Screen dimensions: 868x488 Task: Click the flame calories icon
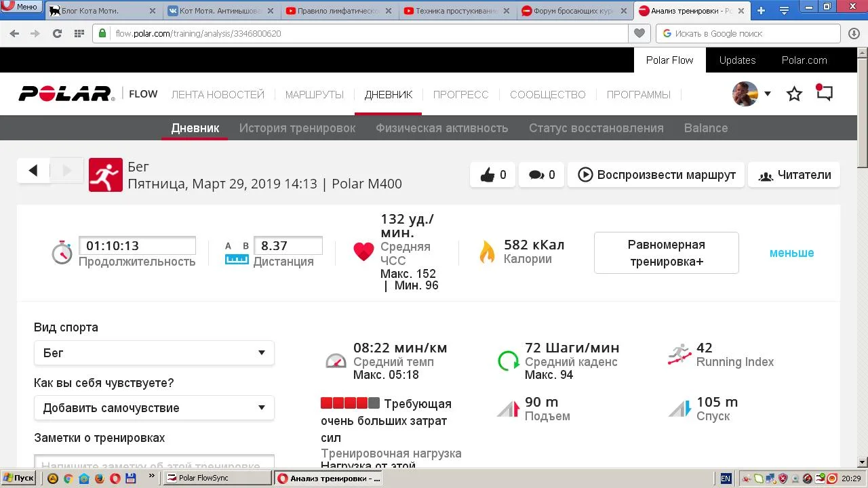point(487,251)
